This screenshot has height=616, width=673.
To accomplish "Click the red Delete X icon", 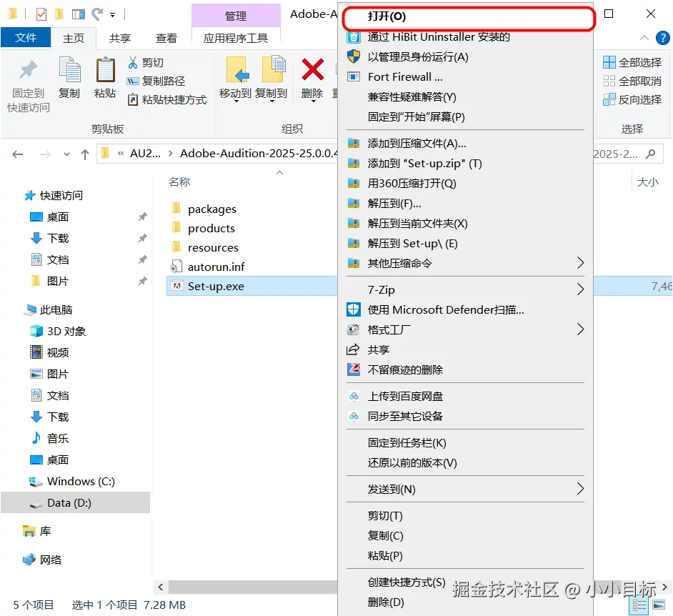I will 312,69.
